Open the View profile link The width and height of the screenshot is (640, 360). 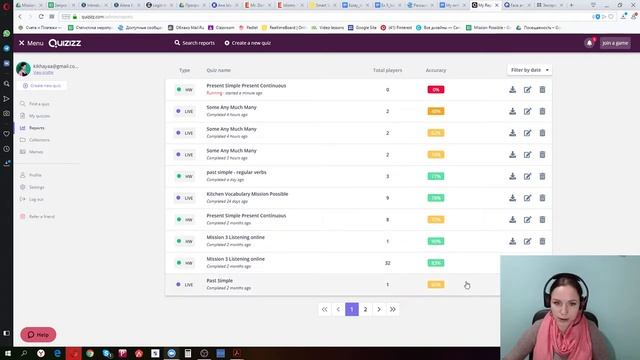(x=43, y=72)
